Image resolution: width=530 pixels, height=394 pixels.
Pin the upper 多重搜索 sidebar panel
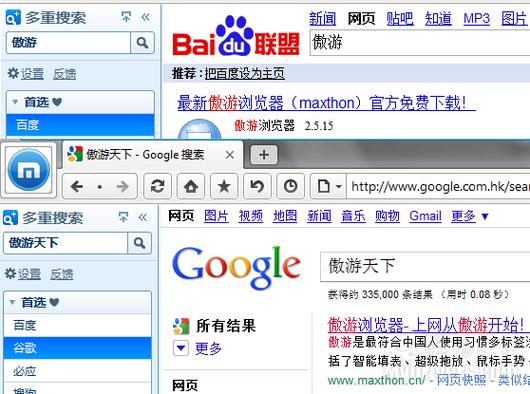[126, 17]
